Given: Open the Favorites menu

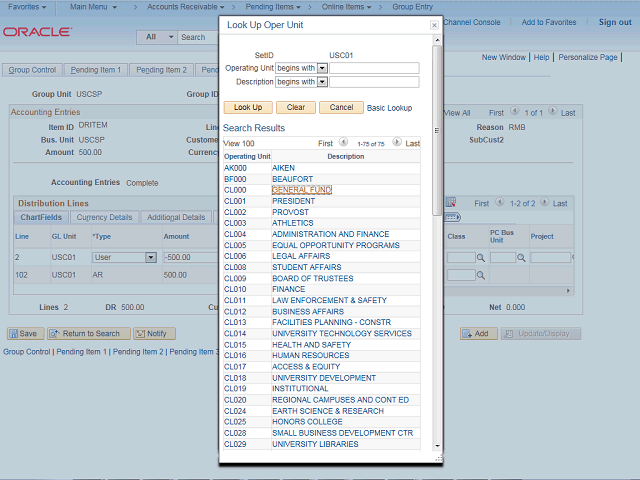Looking at the screenshot, I should tap(27, 7).
